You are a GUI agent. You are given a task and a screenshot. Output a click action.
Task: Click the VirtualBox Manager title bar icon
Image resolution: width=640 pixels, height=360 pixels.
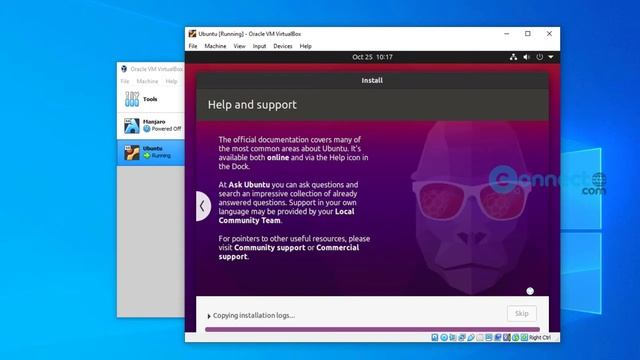[124, 69]
